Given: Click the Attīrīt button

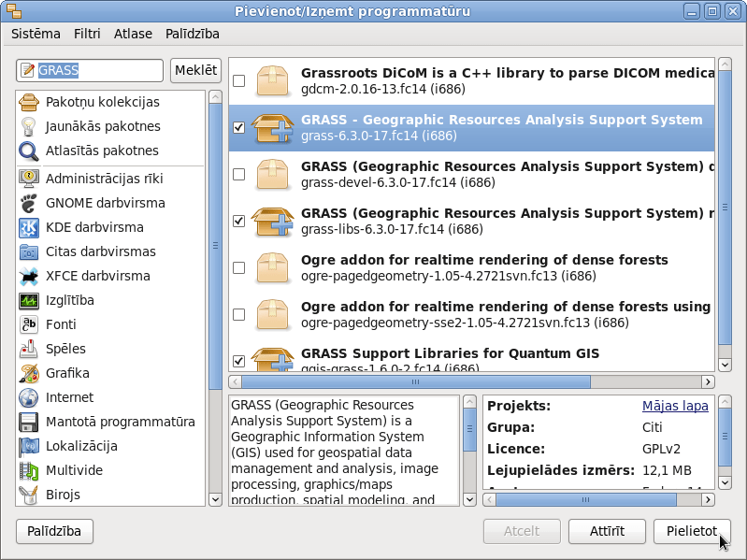Looking at the screenshot, I should 607,531.
